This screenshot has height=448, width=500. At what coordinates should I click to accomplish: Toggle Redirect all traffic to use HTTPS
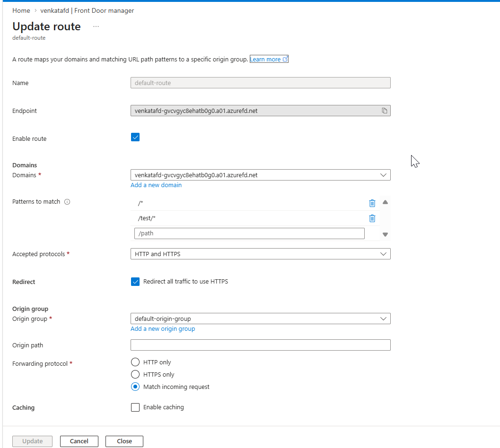point(135,282)
